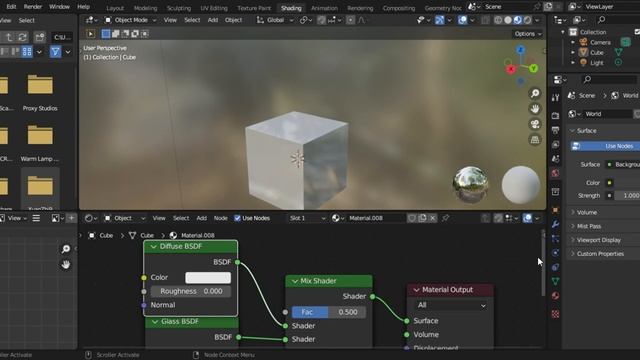The width and height of the screenshot is (640, 360).
Task: Open the Render menu
Action: click(33, 7)
